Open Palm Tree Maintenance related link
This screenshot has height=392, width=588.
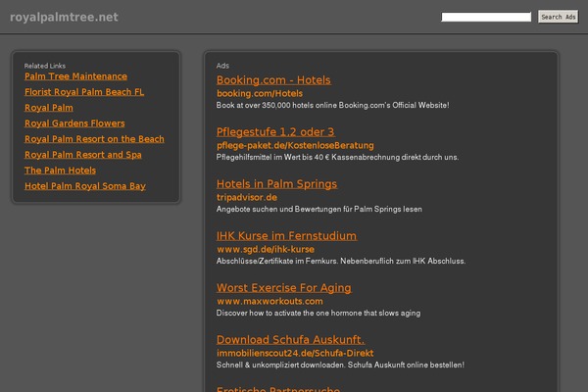pyautogui.click(x=75, y=76)
